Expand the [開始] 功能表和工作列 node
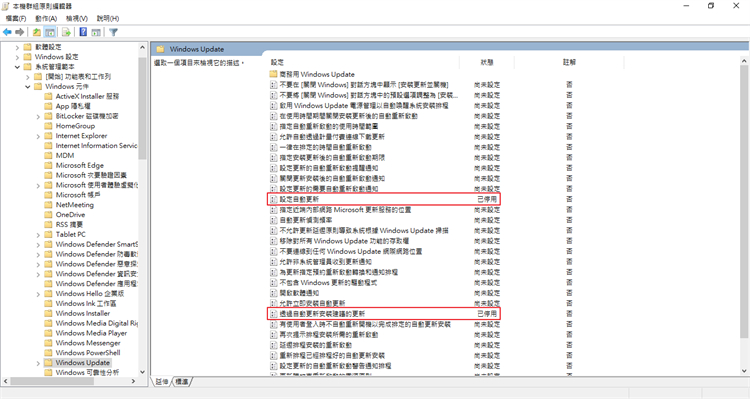 [x=28, y=77]
